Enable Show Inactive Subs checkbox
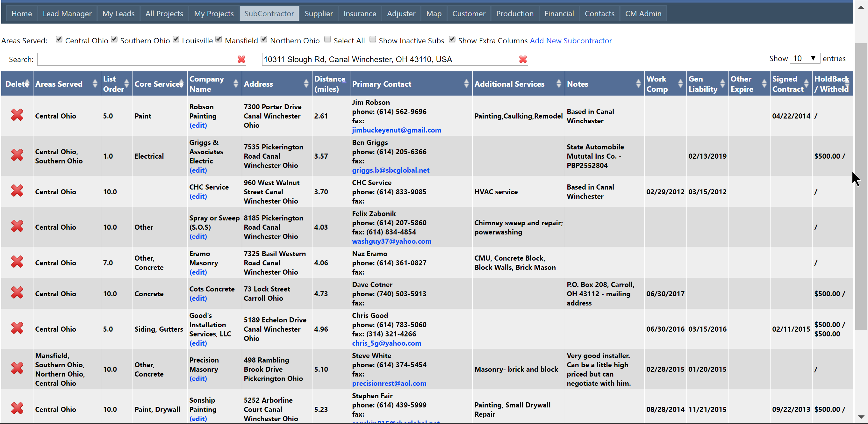This screenshot has height=424, width=868. [373, 39]
